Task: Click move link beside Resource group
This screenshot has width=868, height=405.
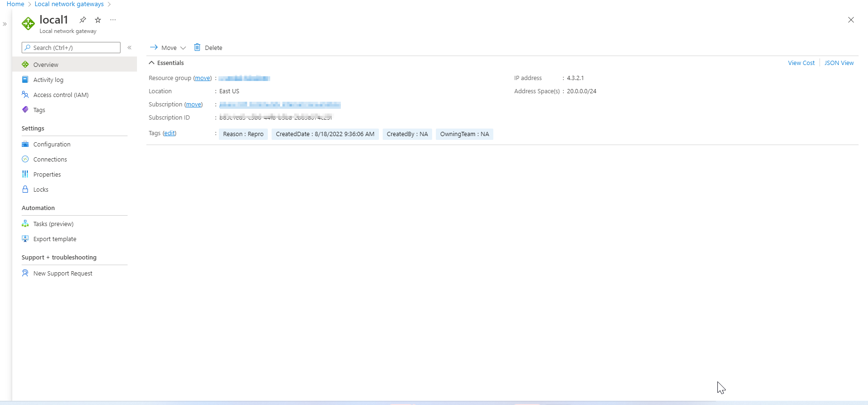Action: tap(202, 78)
